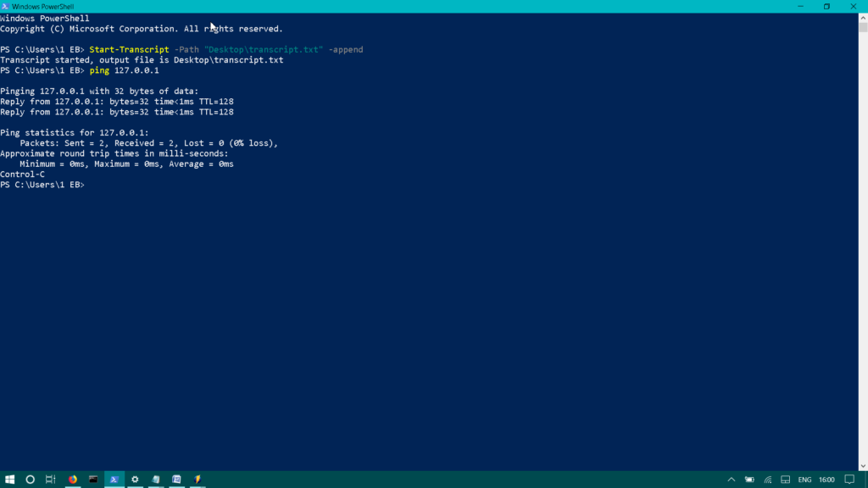The height and width of the screenshot is (488, 868).
Task: Launch Notepad from the taskbar
Action: [x=155, y=479]
